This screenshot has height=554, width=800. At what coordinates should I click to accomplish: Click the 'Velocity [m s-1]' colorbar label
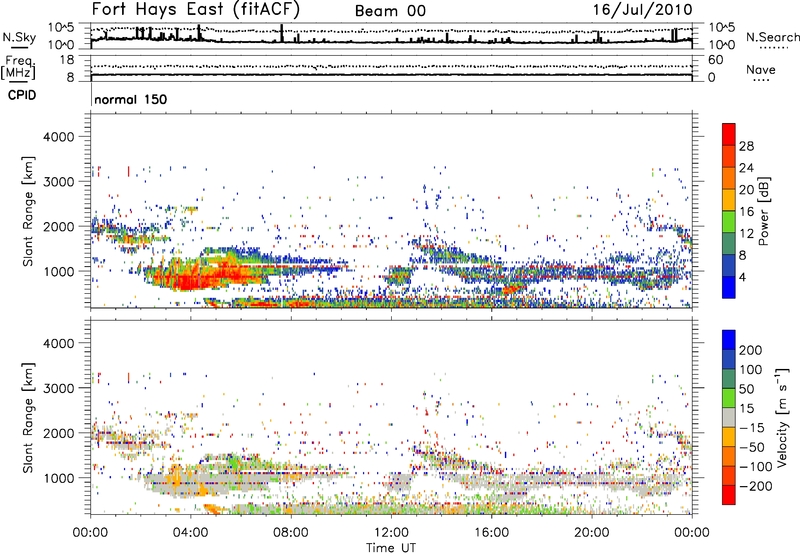[x=782, y=418]
